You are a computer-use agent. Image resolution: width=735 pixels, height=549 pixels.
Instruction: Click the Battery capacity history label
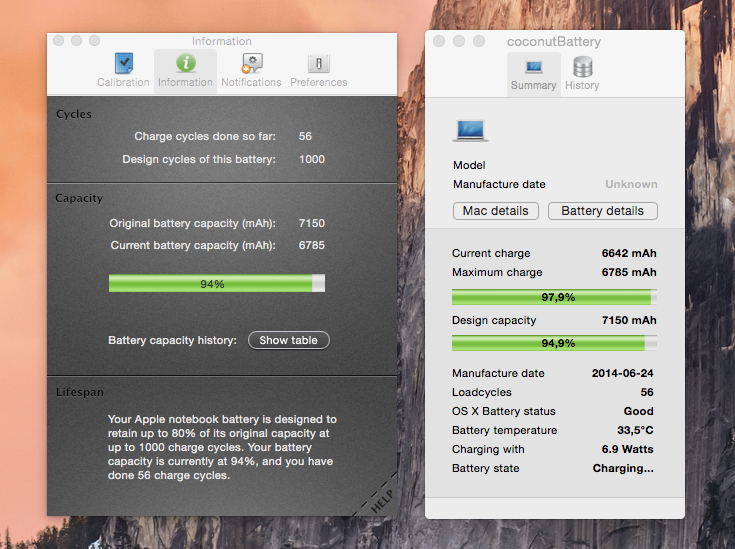point(172,340)
